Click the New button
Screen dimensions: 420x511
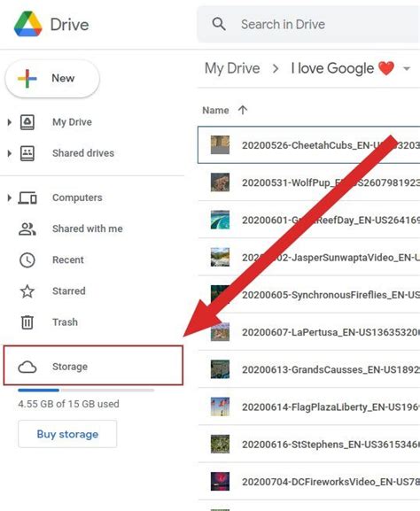coord(52,78)
